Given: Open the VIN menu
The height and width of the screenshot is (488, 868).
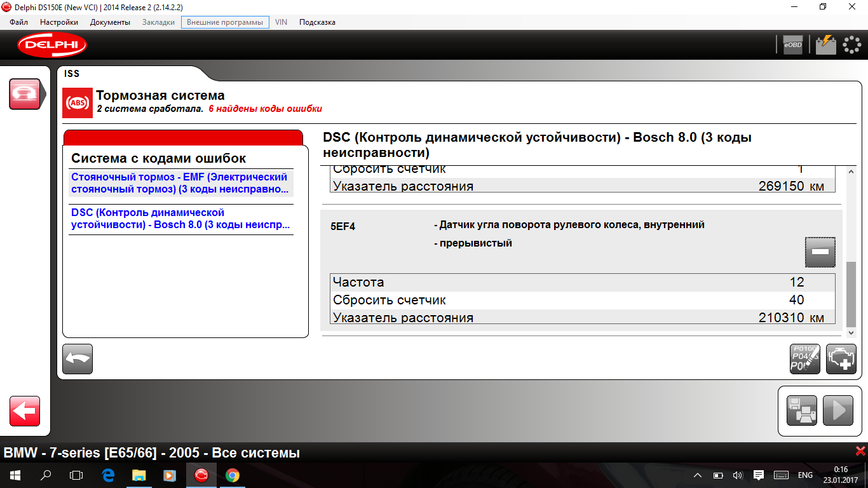Looking at the screenshot, I should tap(281, 22).
